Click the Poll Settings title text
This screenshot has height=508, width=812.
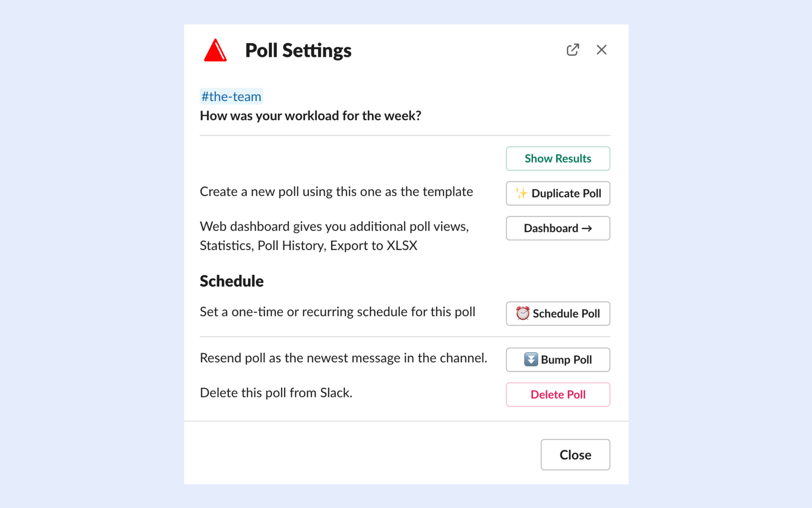[298, 51]
